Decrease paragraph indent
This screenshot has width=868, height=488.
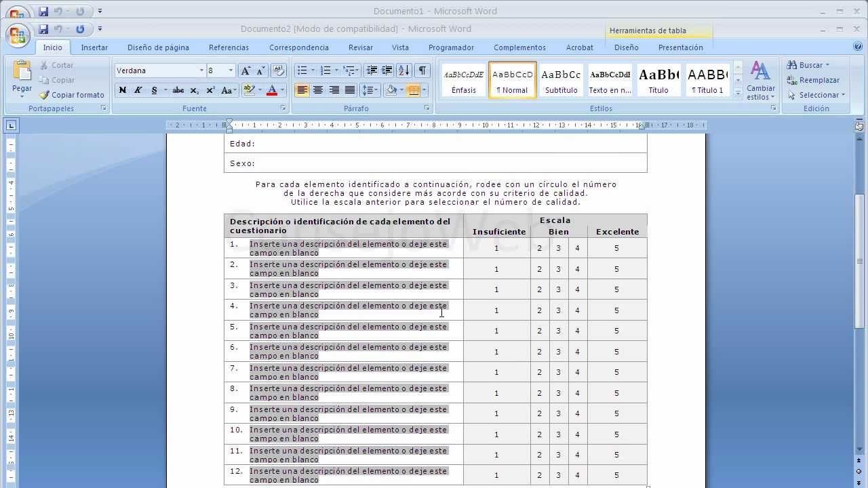point(372,70)
